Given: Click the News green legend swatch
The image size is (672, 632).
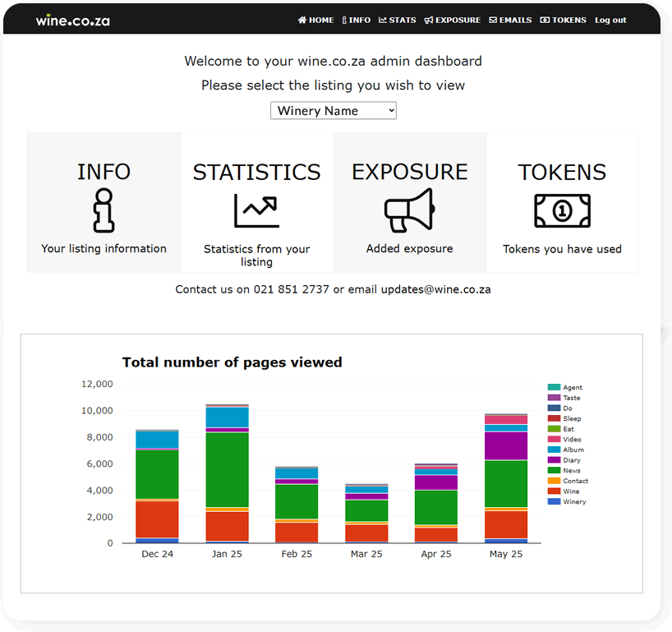Looking at the screenshot, I should 555,471.
